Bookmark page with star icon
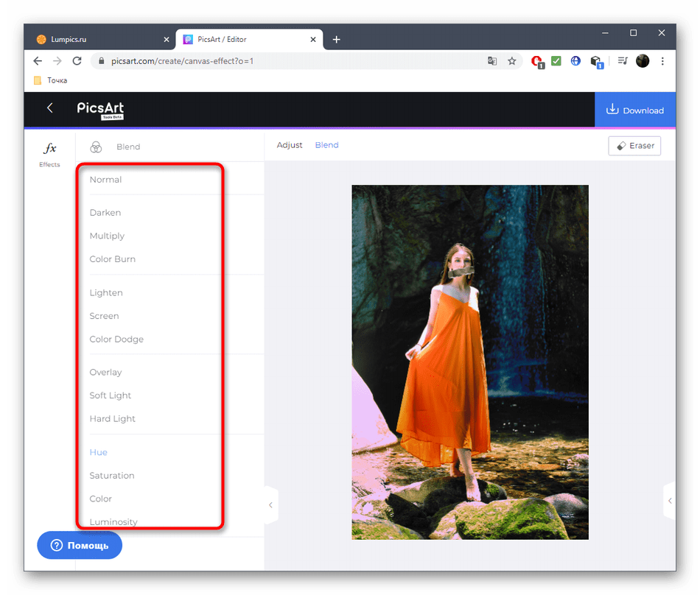 512,61
